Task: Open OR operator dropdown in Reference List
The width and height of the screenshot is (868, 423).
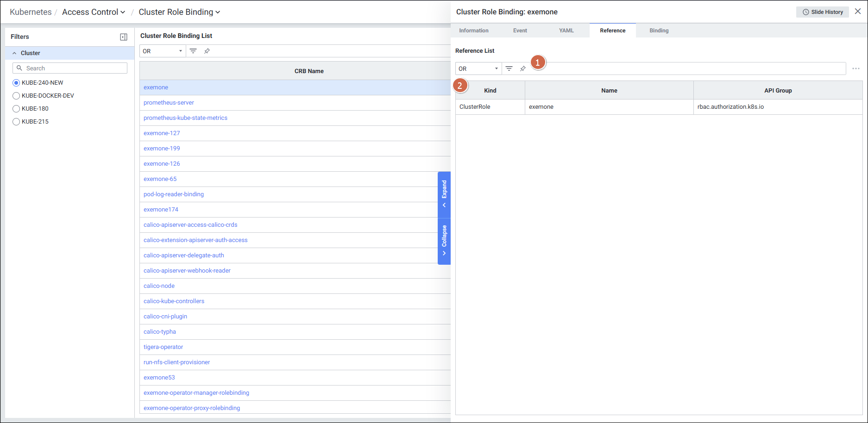Action: [478, 68]
